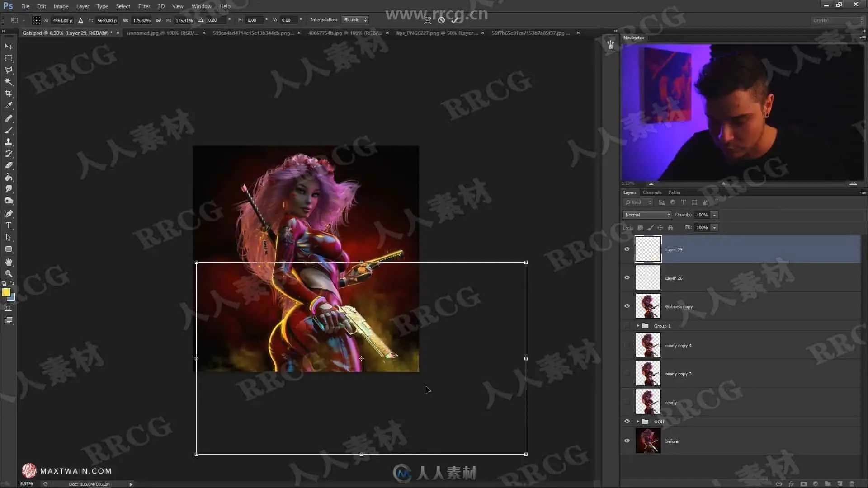Cancel the transform in options bar
Viewport: 868px width, 488px height.
click(x=441, y=20)
